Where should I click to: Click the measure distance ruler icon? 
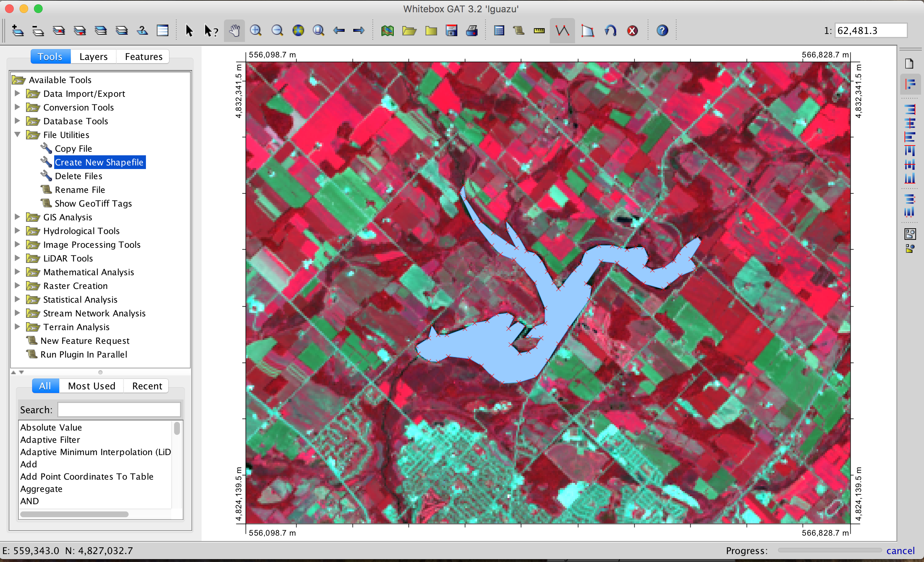[539, 31]
